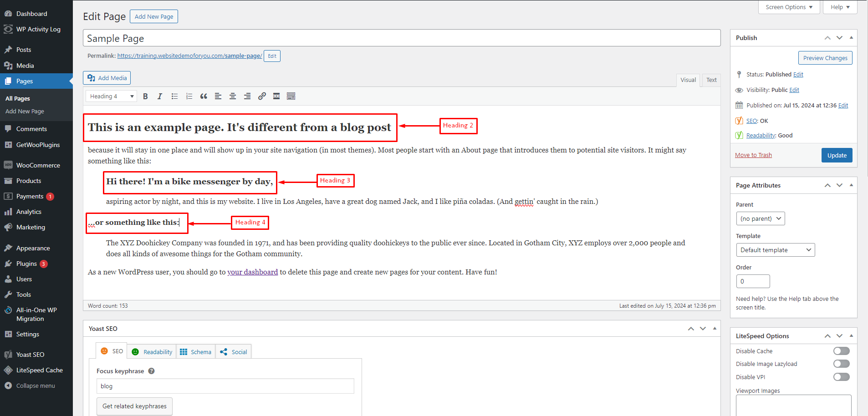Image resolution: width=868 pixels, height=416 pixels.
Task: Open the Parent page dropdown
Action: click(760, 218)
